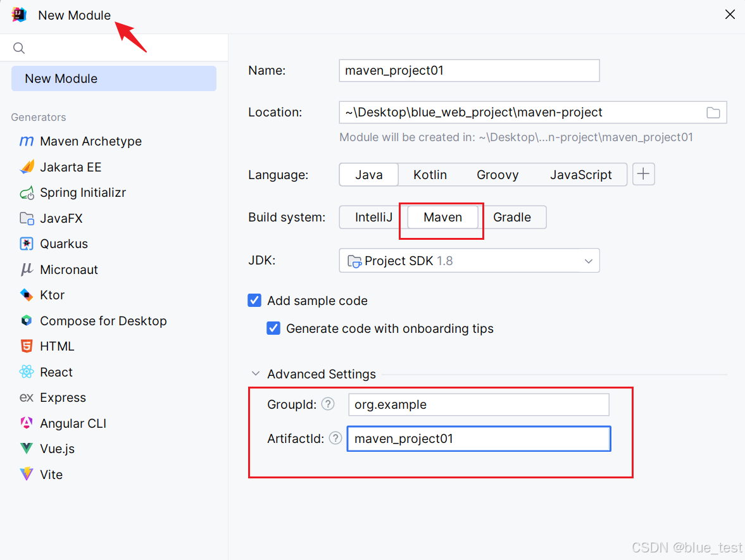Disable Generate code with onboarding tips
This screenshot has width=745, height=560.
pyautogui.click(x=273, y=328)
